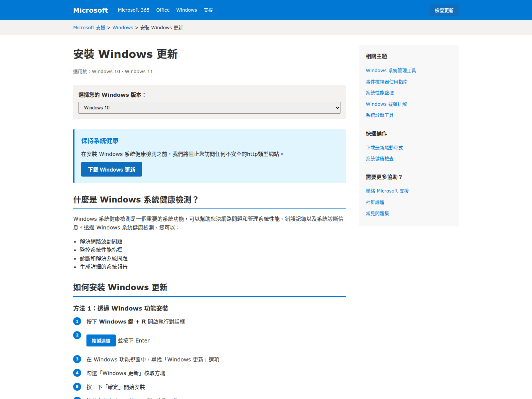Click the 適用於 Windows 10 Windows 11 text

(113, 71)
